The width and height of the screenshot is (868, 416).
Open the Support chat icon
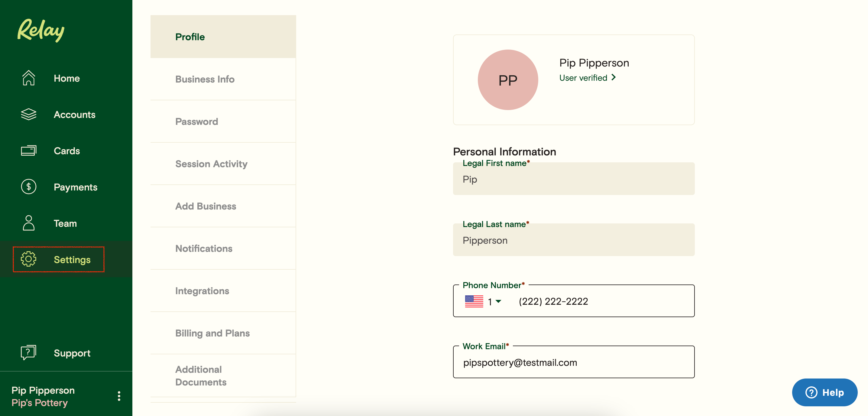pos(28,353)
